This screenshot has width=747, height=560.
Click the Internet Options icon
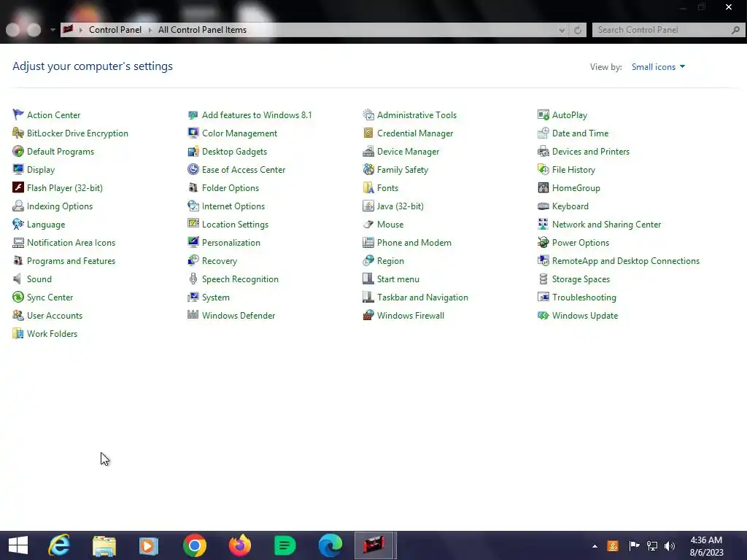(193, 206)
